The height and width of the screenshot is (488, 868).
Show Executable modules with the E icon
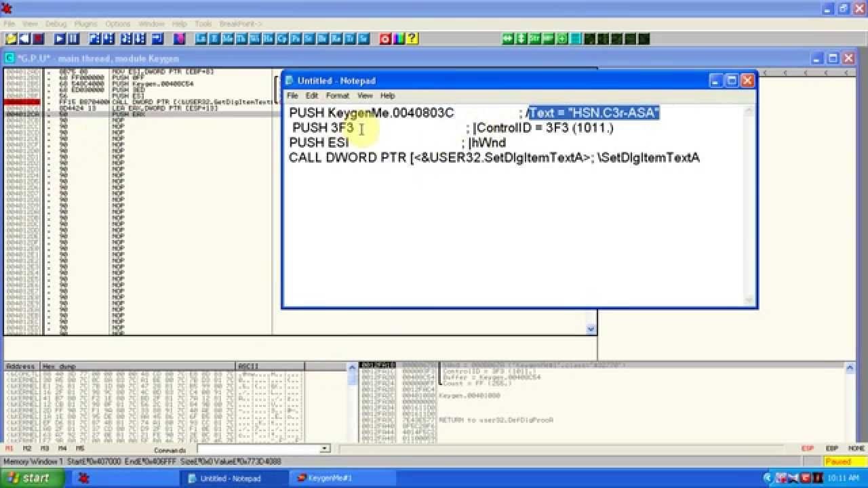coord(214,39)
